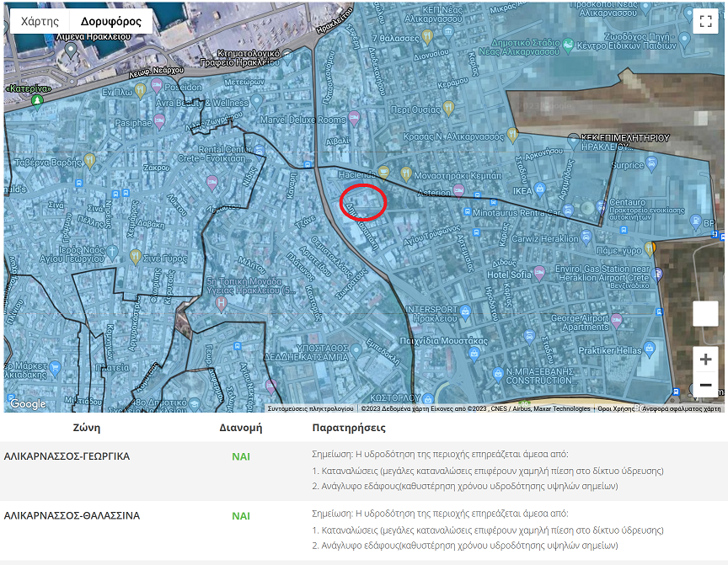This screenshot has height=565, width=728.
Task: Select the Περί Ουσίας restaurant marker
Action: point(449,108)
